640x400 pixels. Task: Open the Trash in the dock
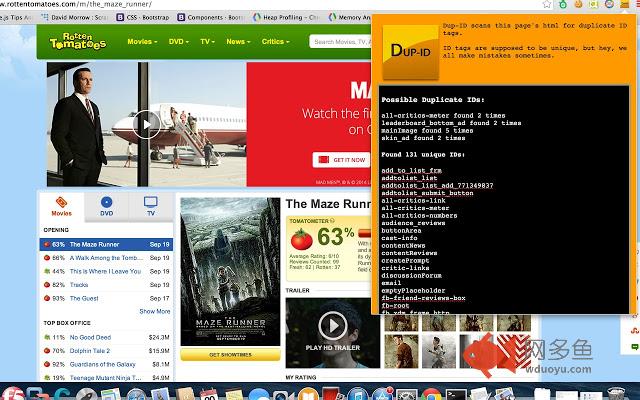[616, 394]
